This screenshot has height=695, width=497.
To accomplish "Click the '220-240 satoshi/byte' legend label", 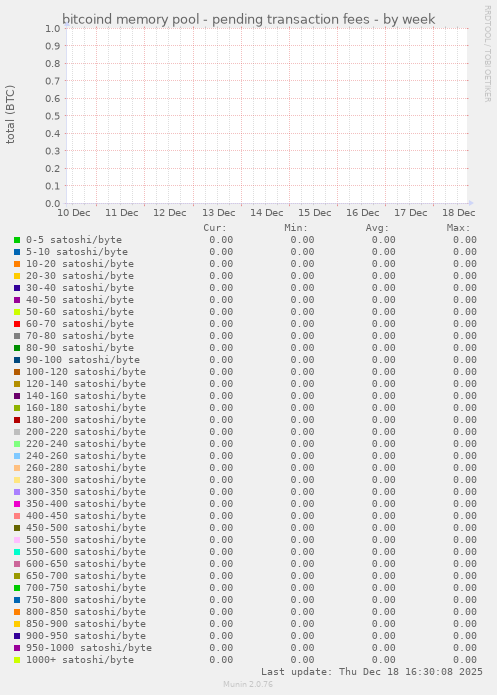I will (86, 444).
